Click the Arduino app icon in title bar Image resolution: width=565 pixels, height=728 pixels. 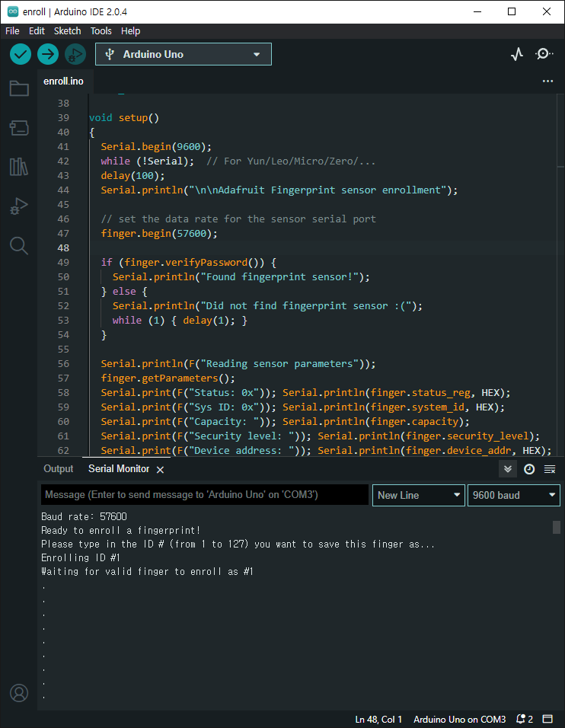coord(13,11)
